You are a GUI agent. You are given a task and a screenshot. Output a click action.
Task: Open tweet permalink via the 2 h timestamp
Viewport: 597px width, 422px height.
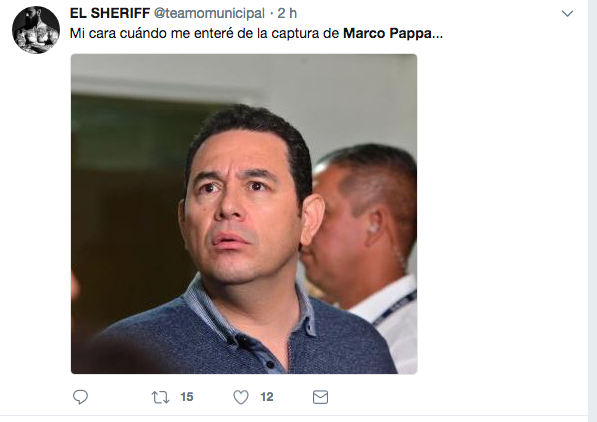click(287, 13)
